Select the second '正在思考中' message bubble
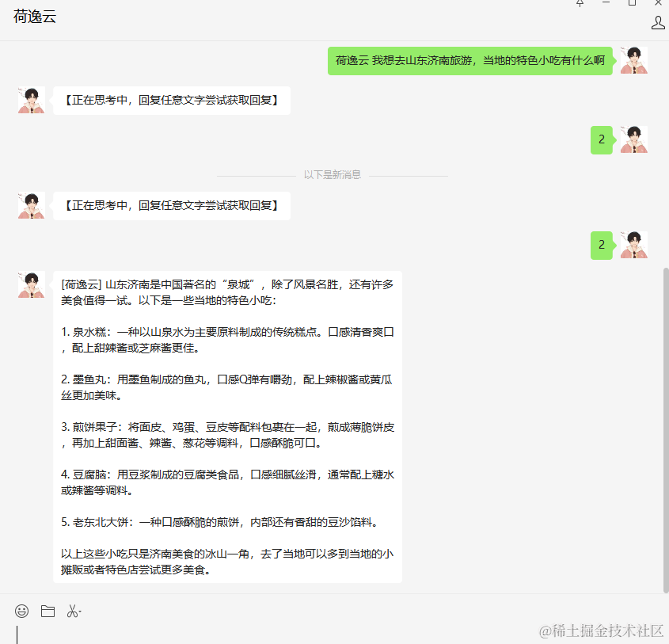This screenshot has height=644, width=669. point(172,206)
